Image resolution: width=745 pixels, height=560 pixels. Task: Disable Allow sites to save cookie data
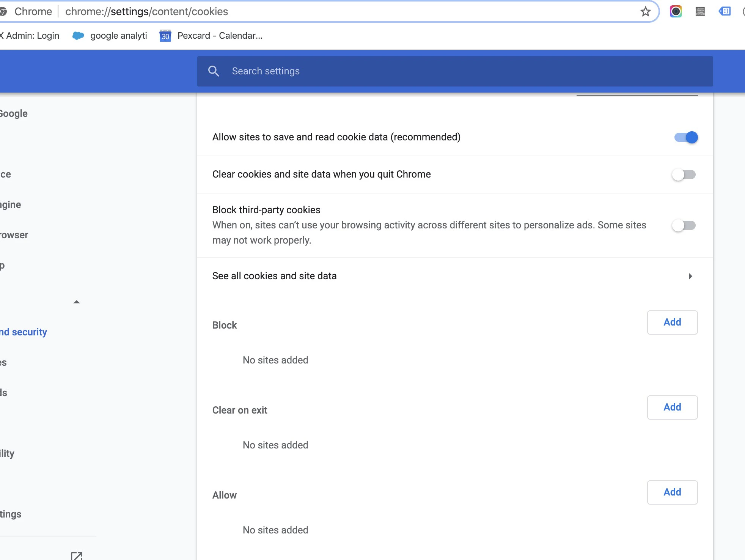point(686,137)
